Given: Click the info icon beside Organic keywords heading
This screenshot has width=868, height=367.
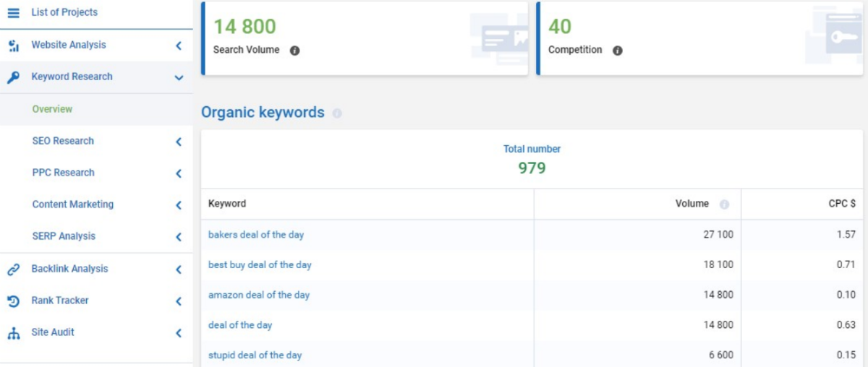Looking at the screenshot, I should [x=337, y=113].
